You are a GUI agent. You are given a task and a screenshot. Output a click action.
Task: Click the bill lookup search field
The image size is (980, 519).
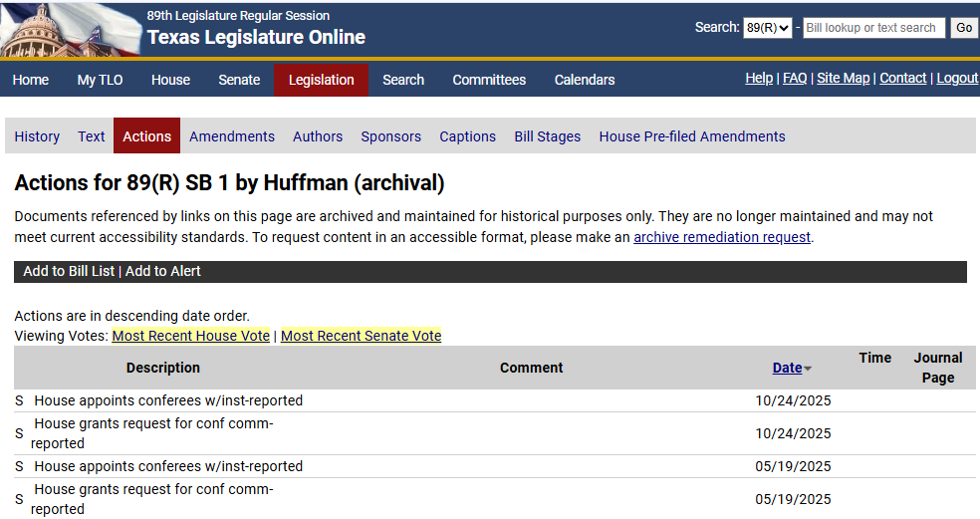pyautogui.click(x=873, y=28)
